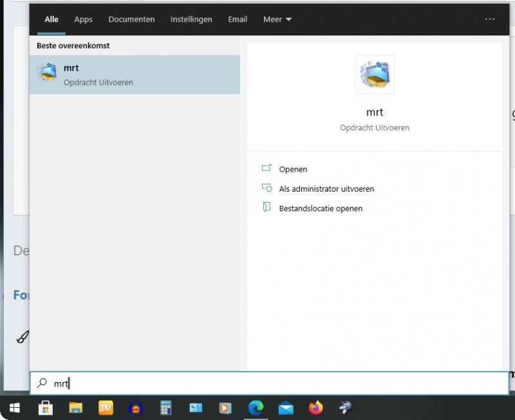This screenshot has width=515, height=420.
Task: Expand the Meer dropdown
Action: tap(277, 19)
